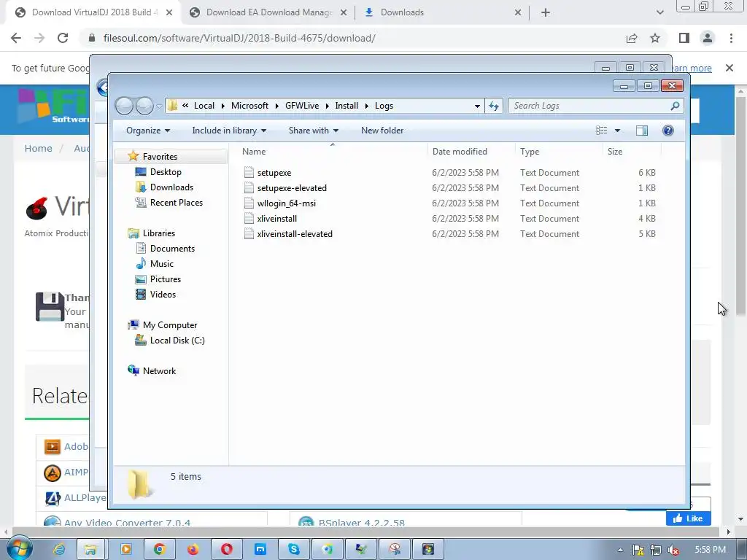This screenshot has width=747, height=560.
Task: Navigate to Microsoft in breadcrumb
Action: coord(249,106)
